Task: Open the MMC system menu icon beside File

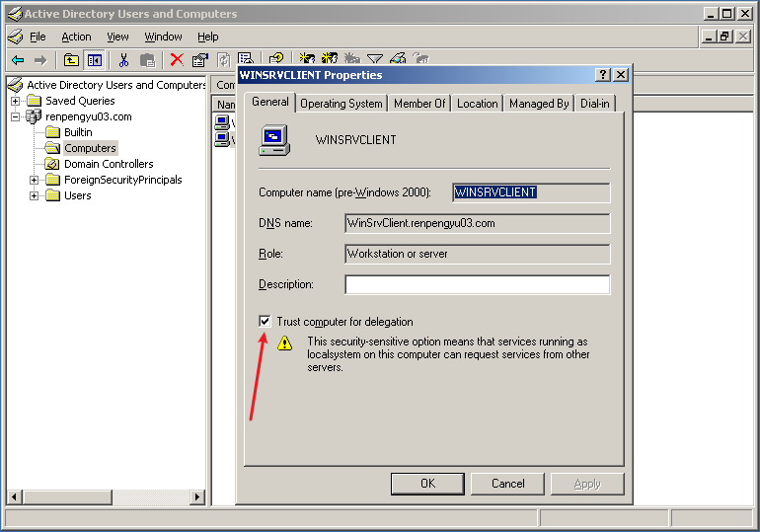Action: pyautogui.click(x=16, y=37)
